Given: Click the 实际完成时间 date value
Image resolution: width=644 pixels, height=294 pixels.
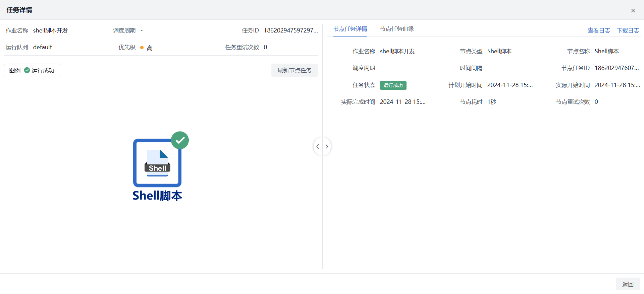Looking at the screenshot, I should (x=402, y=102).
